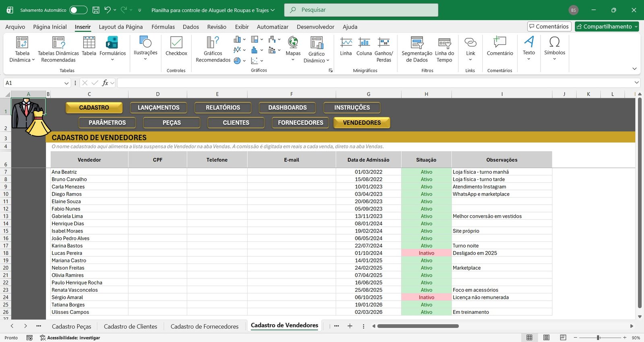Image resolution: width=644 pixels, height=342 pixels.
Task: Insert a Linha do Tempo filter
Action: coord(444,49)
